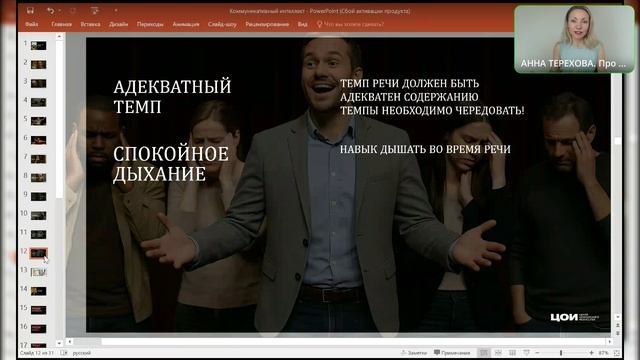Start slideshow from beginning icon in quick access
The height and width of the screenshot is (360, 640).
pos(95,11)
